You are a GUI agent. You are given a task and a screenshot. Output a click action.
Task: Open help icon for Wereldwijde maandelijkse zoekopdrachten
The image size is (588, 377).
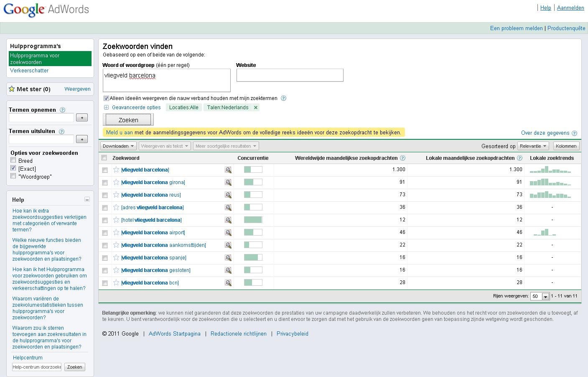click(x=402, y=158)
